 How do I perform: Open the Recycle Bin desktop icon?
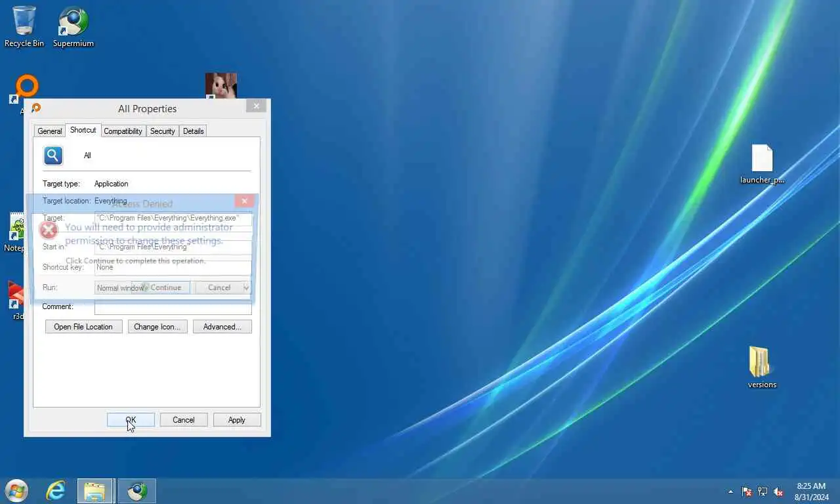24,26
